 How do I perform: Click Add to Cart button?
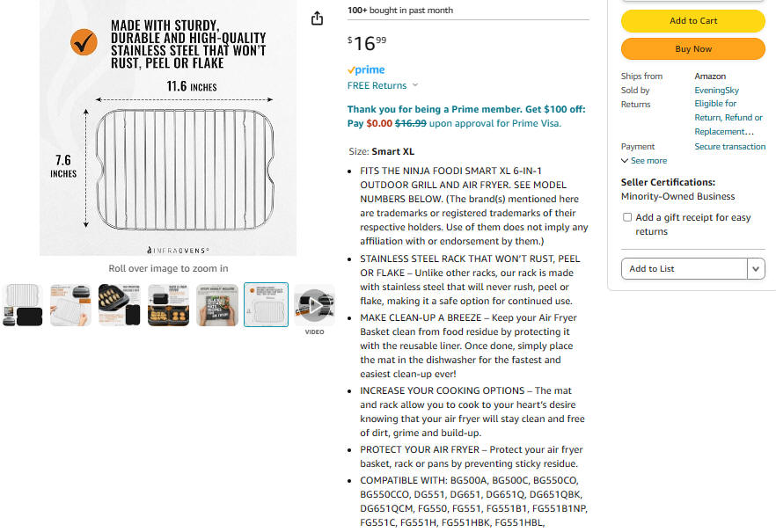click(693, 21)
